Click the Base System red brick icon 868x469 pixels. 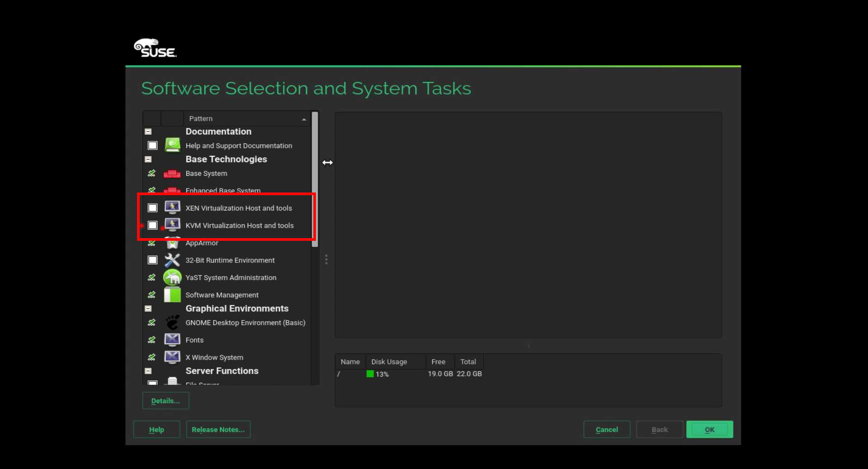[172, 174]
